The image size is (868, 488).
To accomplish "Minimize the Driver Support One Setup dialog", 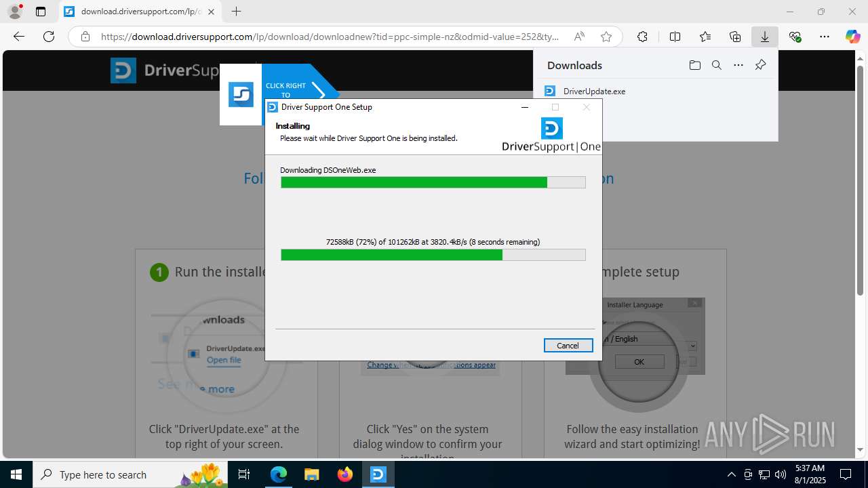I will point(524,107).
